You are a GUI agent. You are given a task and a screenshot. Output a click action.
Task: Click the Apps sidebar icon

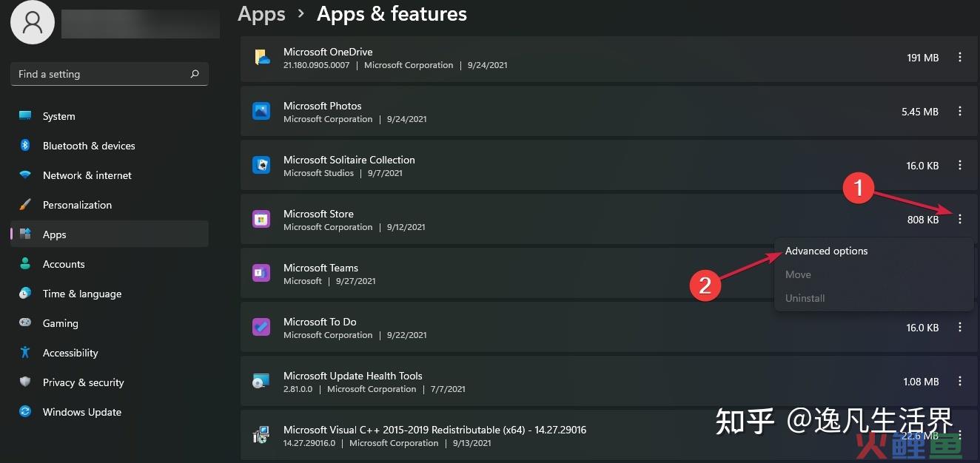[26, 234]
